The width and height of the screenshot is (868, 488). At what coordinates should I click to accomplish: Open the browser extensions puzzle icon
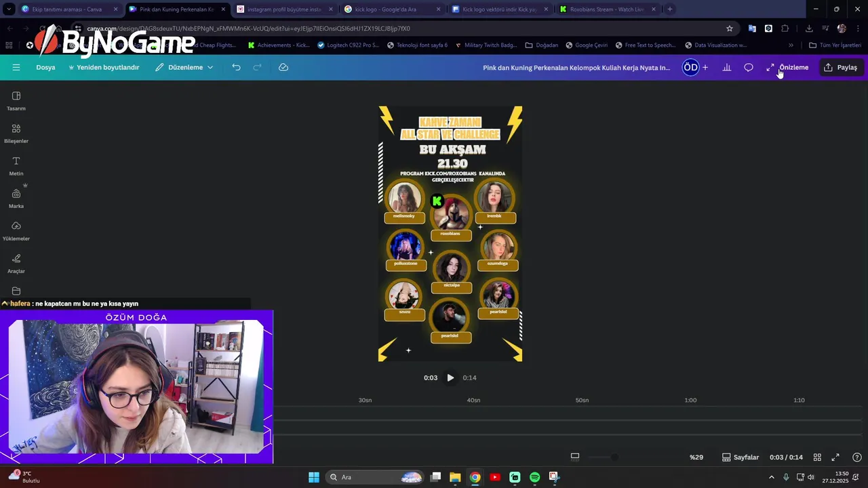(x=785, y=28)
